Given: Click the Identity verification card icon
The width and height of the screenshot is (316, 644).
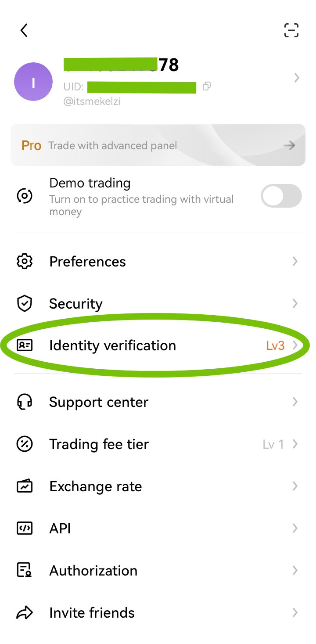Looking at the screenshot, I should (x=25, y=345).
